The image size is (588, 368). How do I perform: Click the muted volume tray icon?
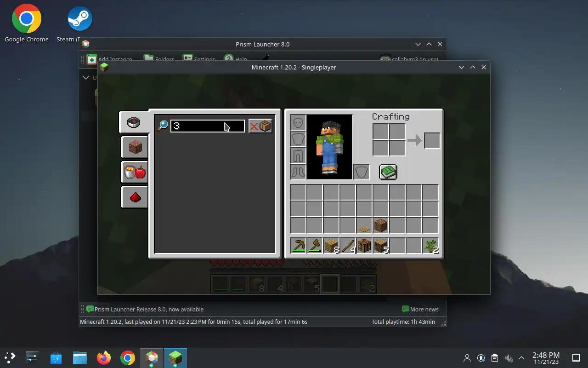509,358
